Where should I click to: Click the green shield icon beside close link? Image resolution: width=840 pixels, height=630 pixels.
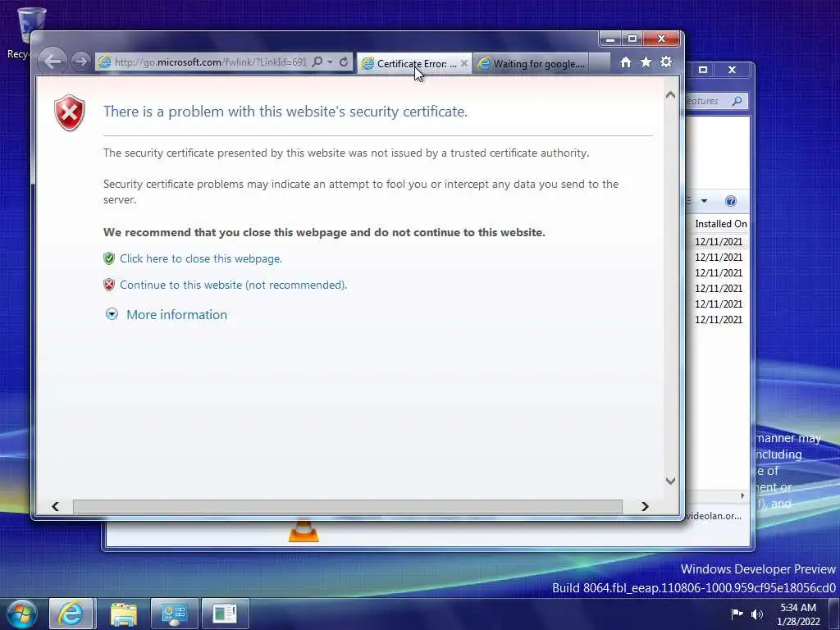pyautogui.click(x=109, y=258)
